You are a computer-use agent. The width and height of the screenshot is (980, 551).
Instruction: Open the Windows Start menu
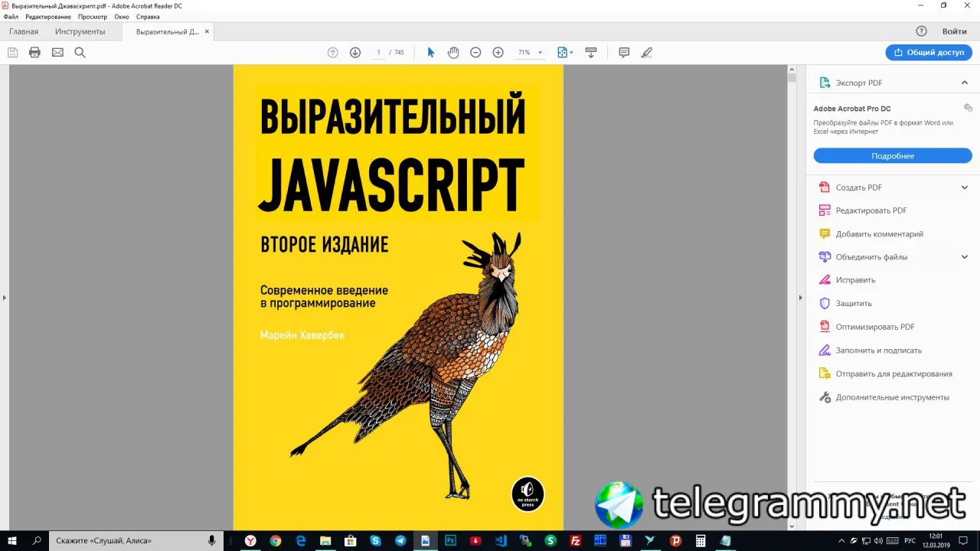[13, 540]
